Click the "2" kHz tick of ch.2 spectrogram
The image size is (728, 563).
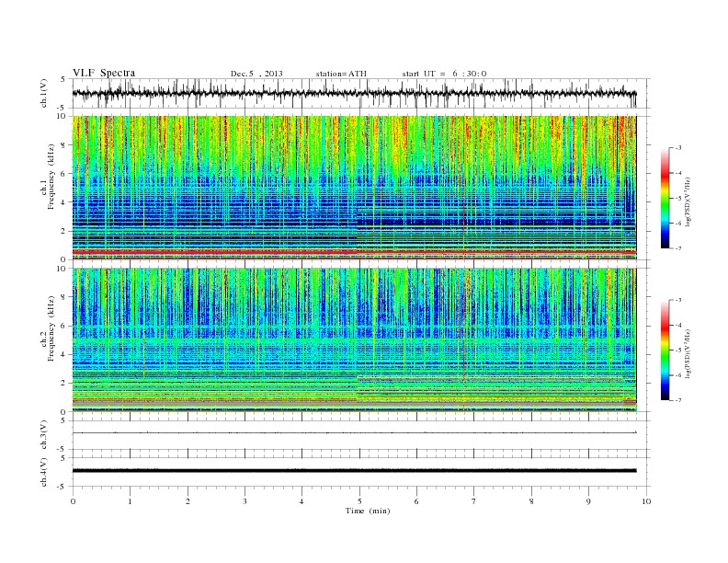click(63, 384)
